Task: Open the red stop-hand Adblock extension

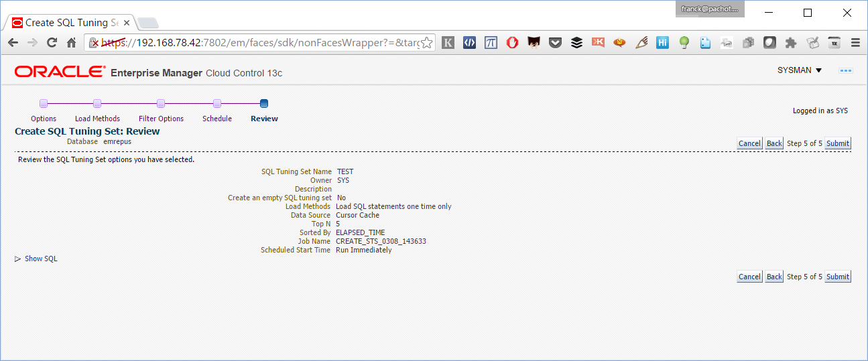Action: click(x=513, y=42)
